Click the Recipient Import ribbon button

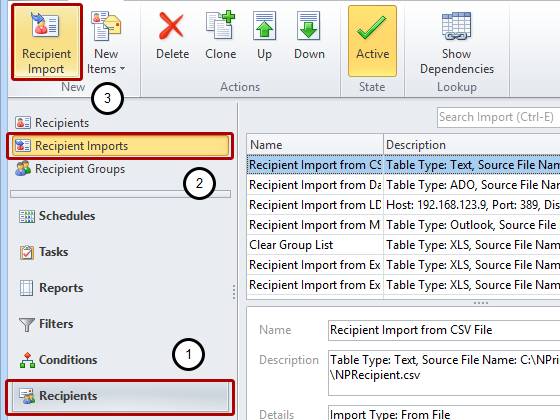pos(46,42)
